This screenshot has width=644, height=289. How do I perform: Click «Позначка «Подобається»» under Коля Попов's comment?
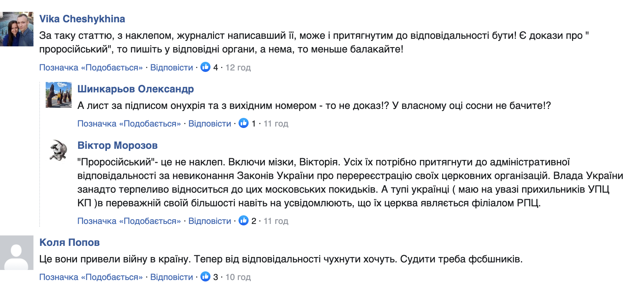[x=91, y=277]
